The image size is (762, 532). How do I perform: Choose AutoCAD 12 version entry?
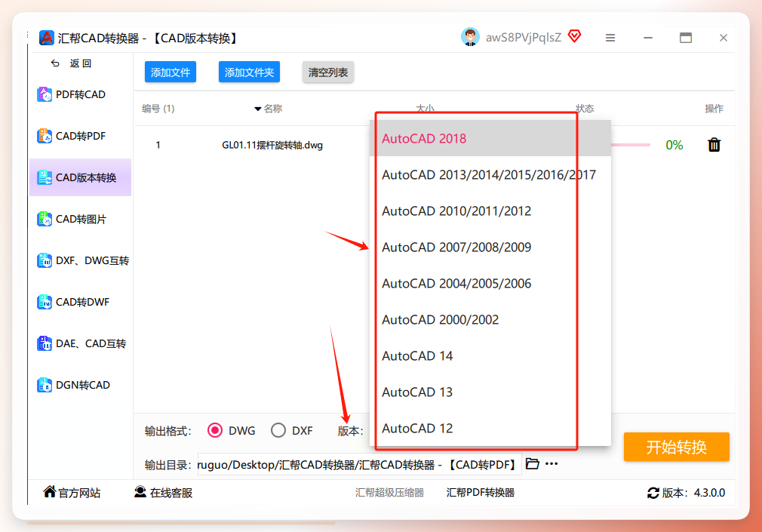490,428
